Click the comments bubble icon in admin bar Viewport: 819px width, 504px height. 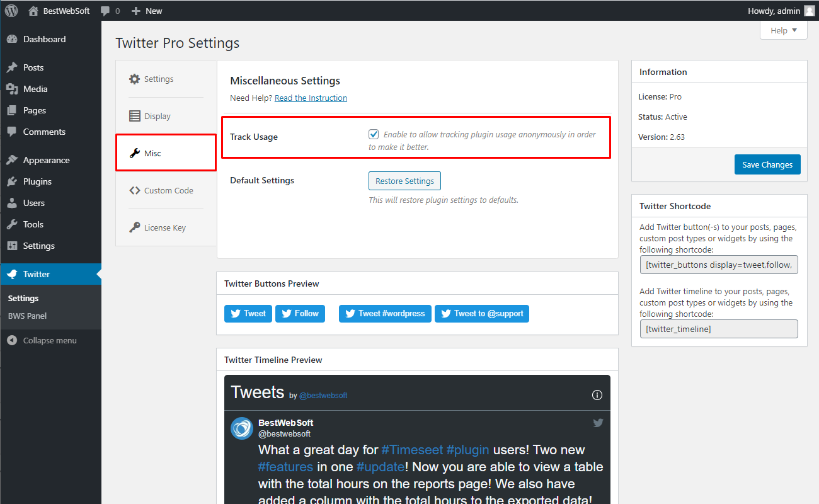pyautogui.click(x=105, y=11)
